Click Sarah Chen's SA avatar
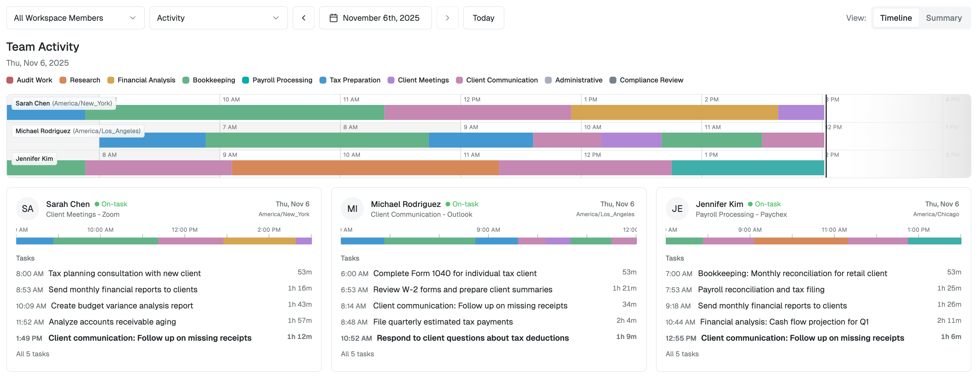980x388 pixels. pyautogui.click(x=27, y=209)
